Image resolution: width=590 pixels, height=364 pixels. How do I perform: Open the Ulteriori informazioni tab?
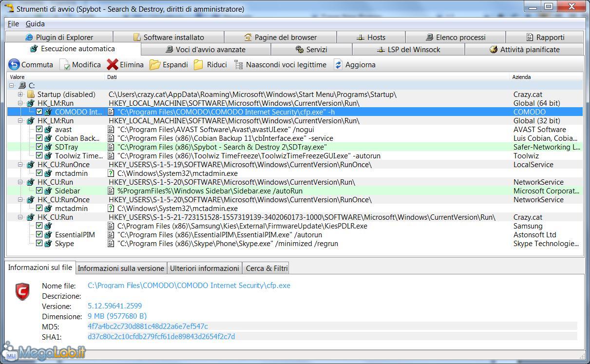205,268
